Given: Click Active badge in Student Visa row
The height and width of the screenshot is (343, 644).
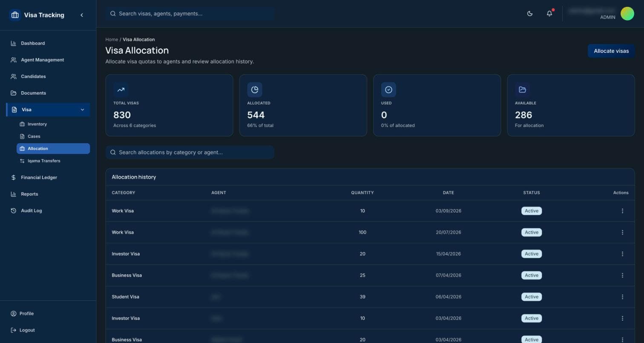Looking at the screenshot, I should coord(532,297).
